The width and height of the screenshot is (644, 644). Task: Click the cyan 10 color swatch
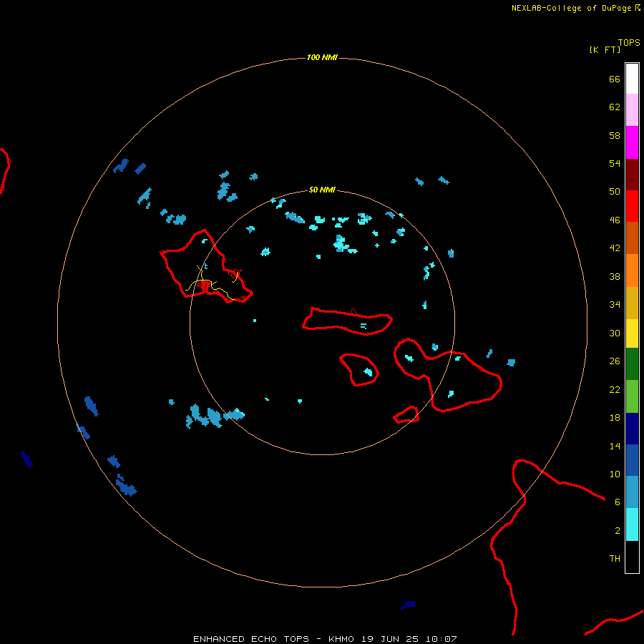coord(632,525)
